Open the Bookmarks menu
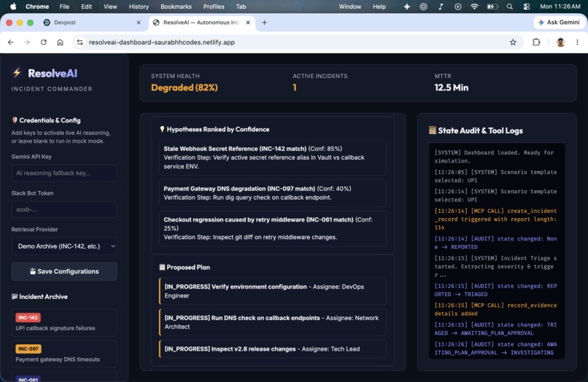588x382 pixels. [x=176, y=7]
